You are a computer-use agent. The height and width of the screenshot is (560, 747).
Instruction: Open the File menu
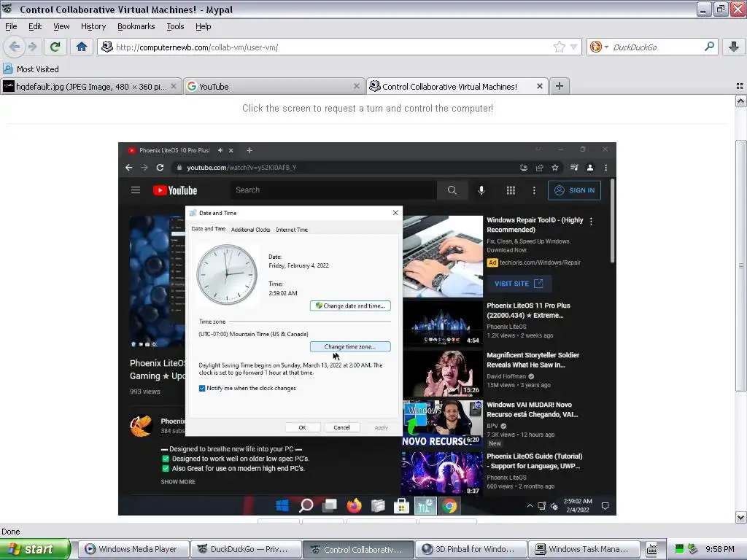[11, 26]
